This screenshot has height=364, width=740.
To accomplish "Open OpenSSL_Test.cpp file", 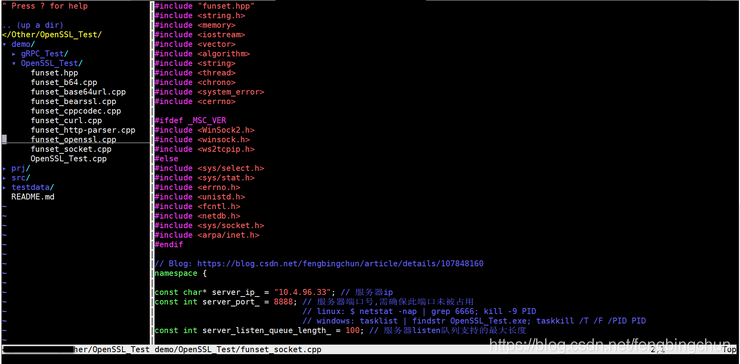I will 68,159.
